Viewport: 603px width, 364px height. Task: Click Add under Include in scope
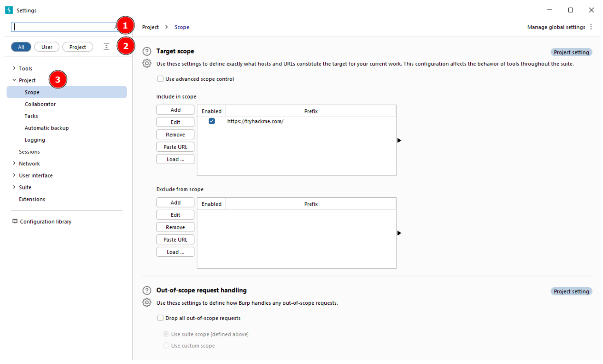point(175,110)
